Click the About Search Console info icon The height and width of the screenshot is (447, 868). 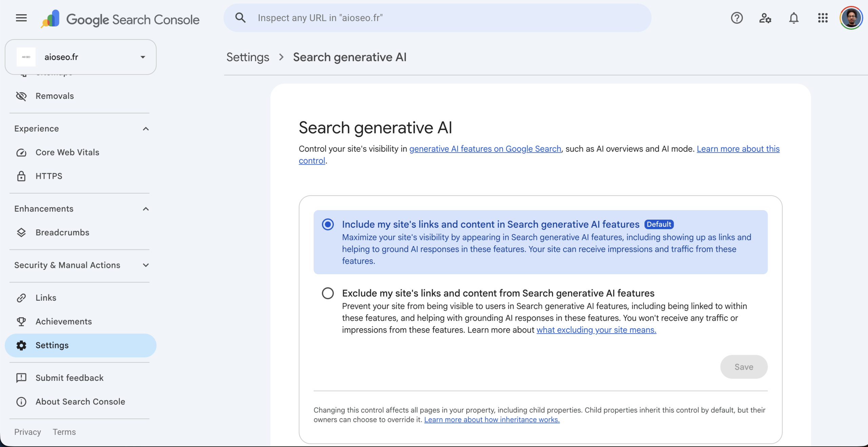[21, 402]
